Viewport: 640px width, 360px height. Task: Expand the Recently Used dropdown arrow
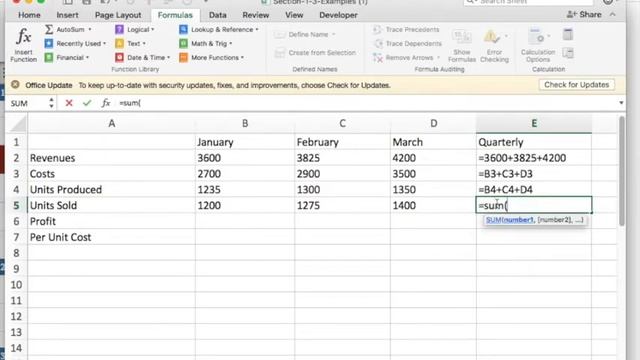click(x=104, y=44)
